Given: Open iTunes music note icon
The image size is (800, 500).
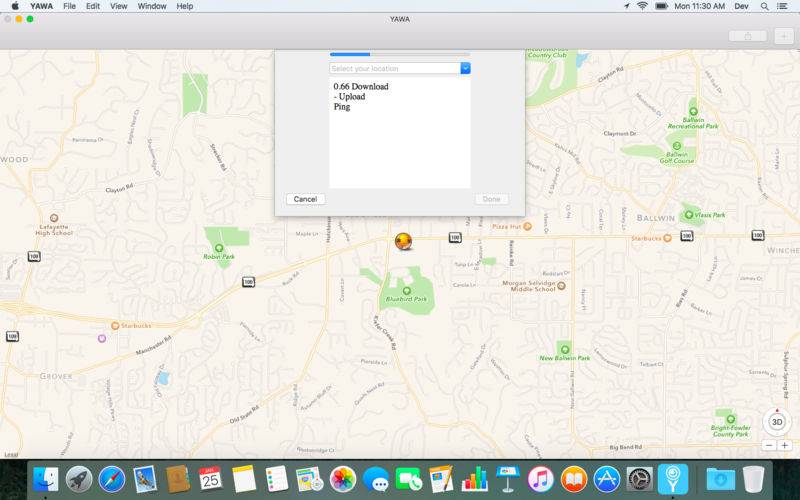Looking at the screenshot, I should tap(541, 480).
